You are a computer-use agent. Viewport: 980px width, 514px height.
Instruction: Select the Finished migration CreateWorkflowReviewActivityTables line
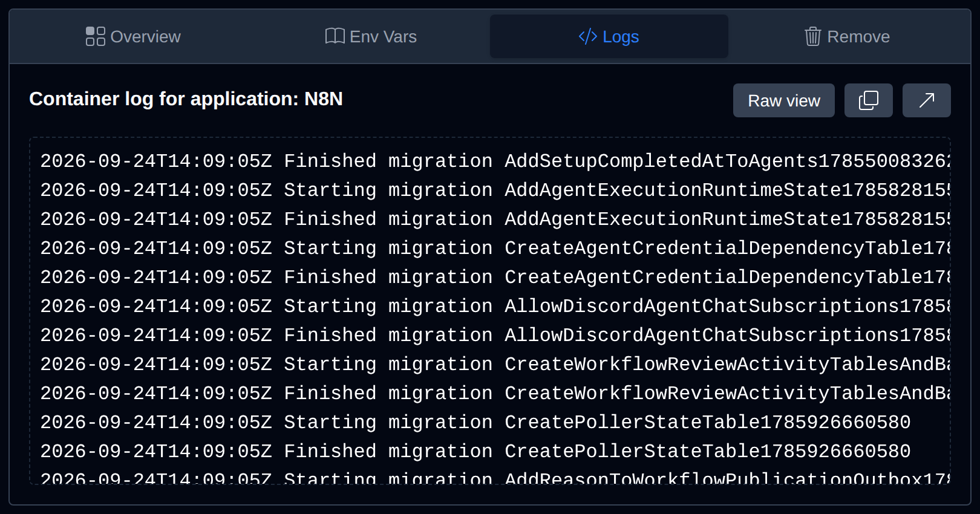click(495, 393)
